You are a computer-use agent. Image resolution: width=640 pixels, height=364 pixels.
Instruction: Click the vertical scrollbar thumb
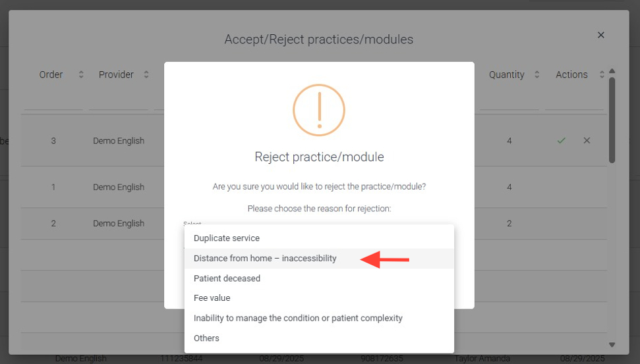point(612,118)
